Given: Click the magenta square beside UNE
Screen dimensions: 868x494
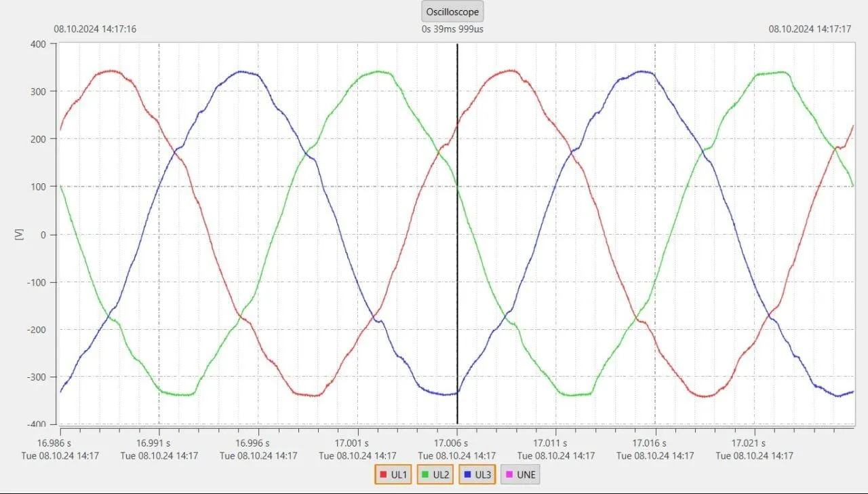Looking at the screenshot, I should (x=509, y=475).
